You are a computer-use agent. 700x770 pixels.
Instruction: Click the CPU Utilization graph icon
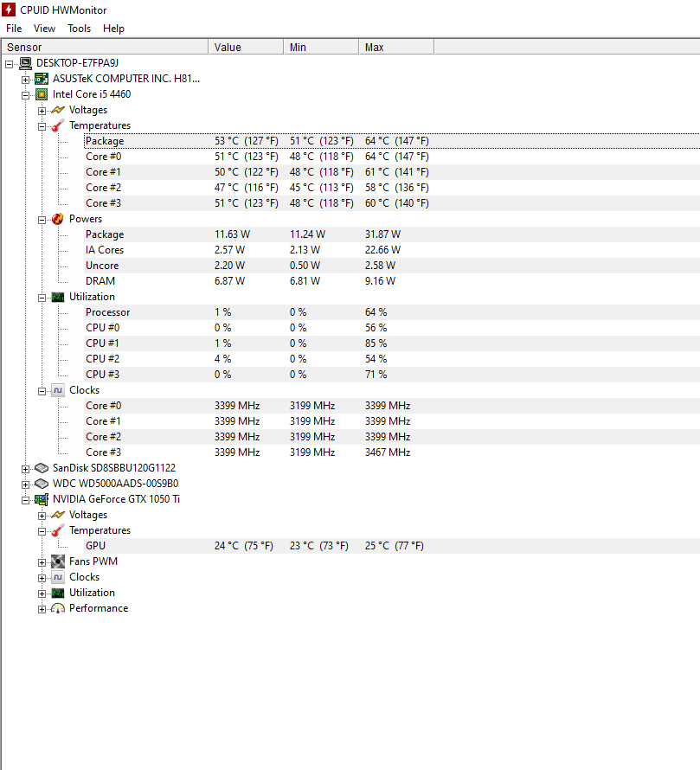[x=58, y=297]
